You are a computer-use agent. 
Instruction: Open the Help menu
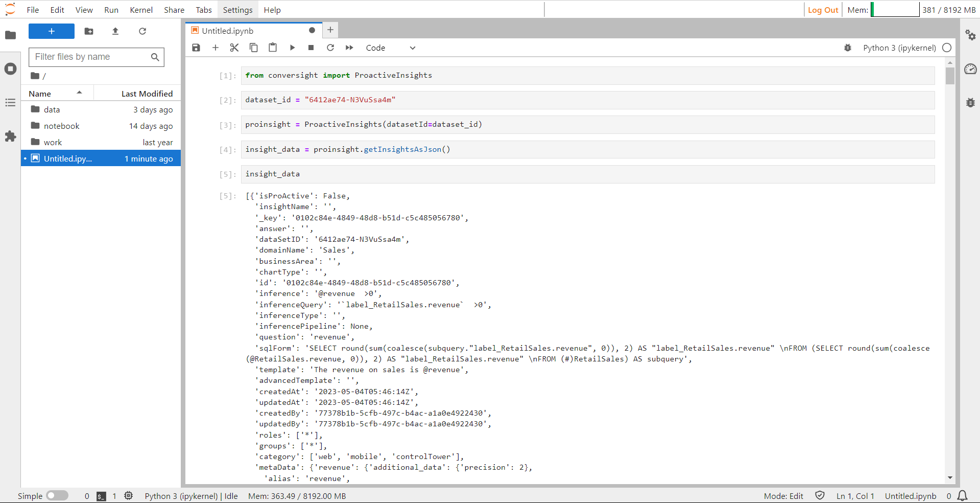272,10
